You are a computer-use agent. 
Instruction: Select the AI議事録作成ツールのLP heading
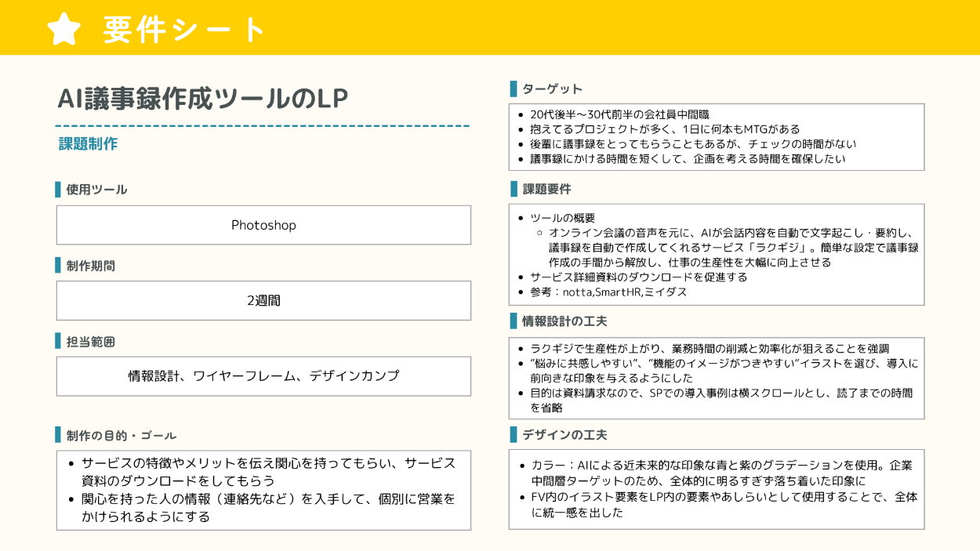point(203,99)
